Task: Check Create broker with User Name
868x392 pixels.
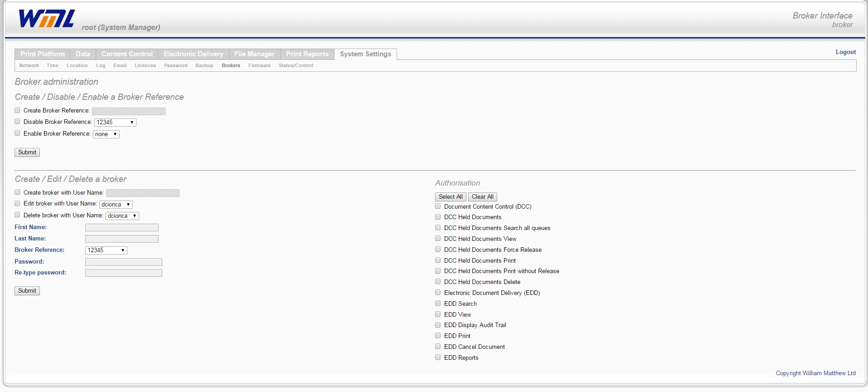Action: pos(17,192)
